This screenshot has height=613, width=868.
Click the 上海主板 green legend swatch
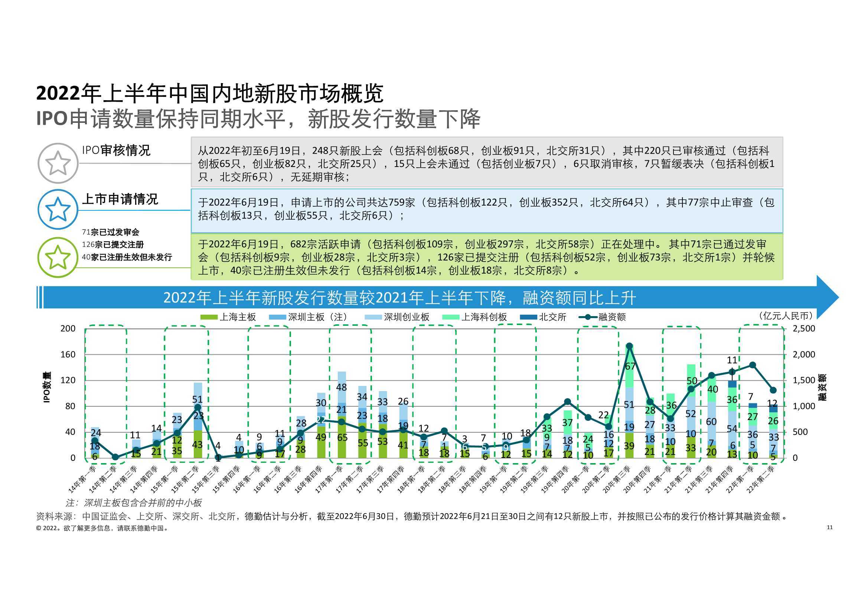tap(209, 317)
